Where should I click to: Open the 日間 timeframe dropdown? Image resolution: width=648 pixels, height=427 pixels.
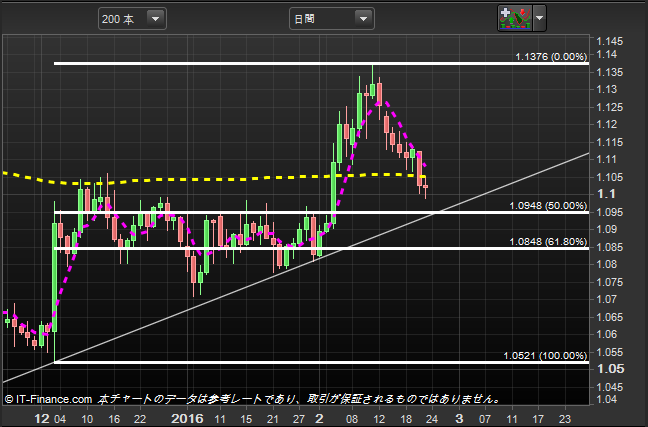(x=332, y=19)
